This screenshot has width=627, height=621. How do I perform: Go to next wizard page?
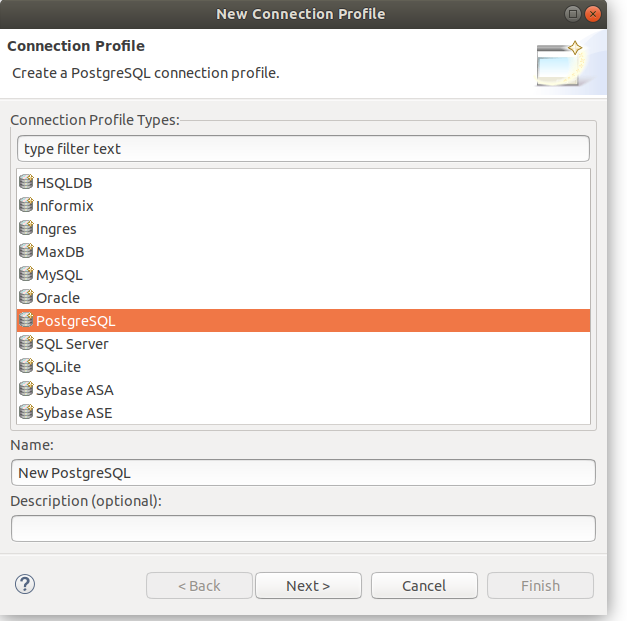point(308,586)
